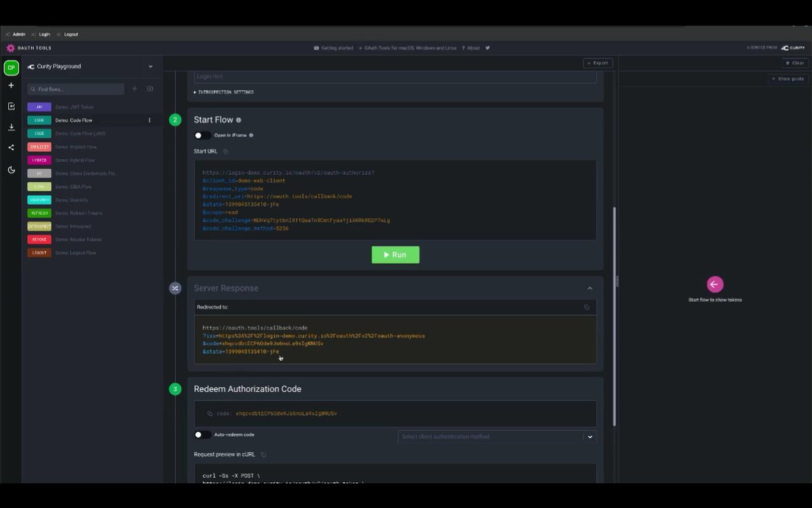
Task: Click the Redeem Authorization Code heading
Action: 248,389
